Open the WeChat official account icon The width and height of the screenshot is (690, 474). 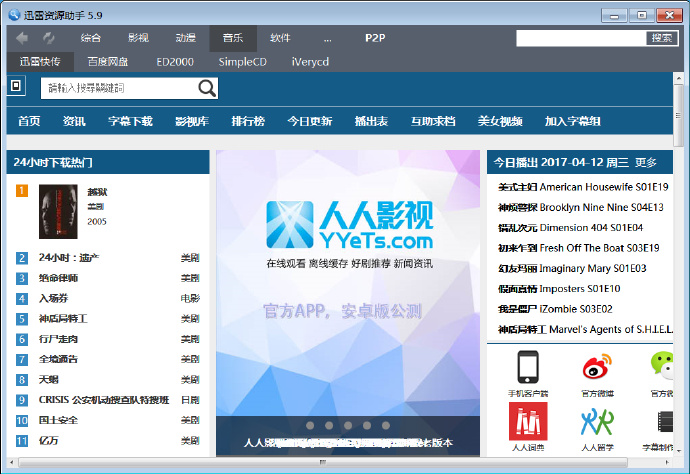coord(662,365)
